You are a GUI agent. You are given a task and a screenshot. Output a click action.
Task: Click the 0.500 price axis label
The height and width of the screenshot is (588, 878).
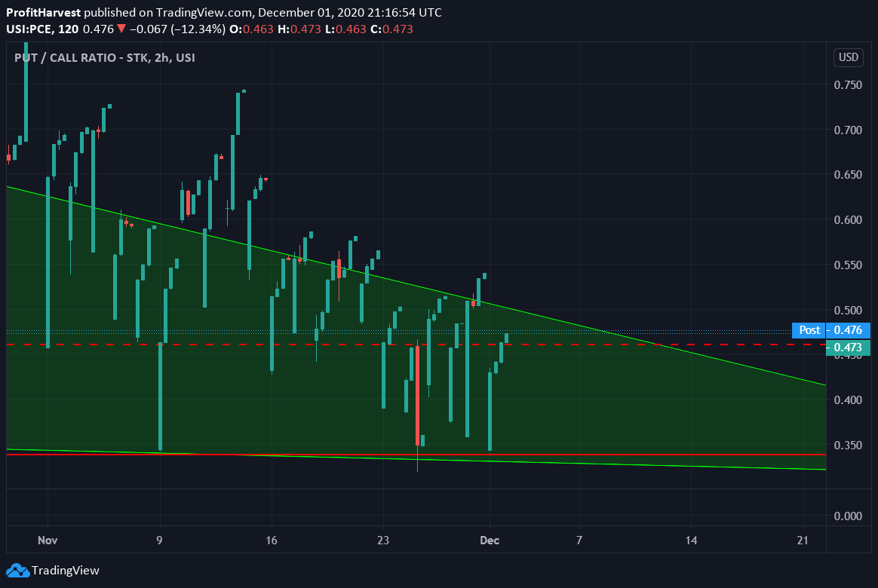click(848, 310)
